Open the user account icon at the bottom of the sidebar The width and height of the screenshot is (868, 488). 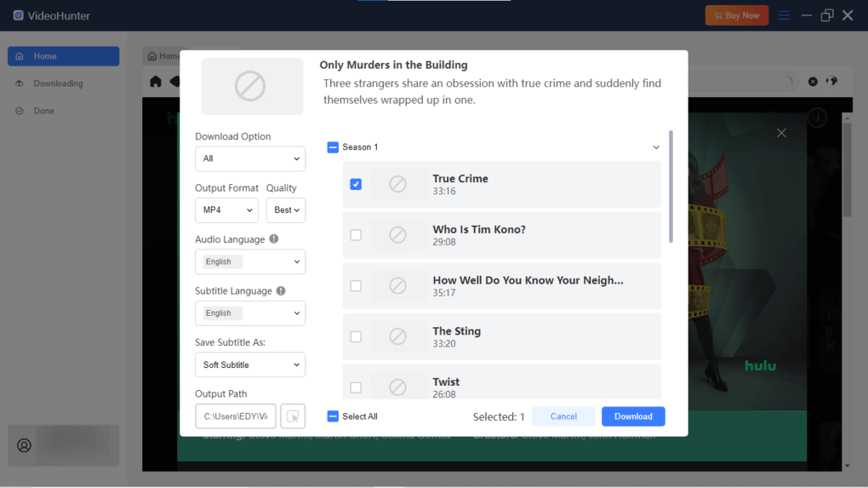point(24,445)
